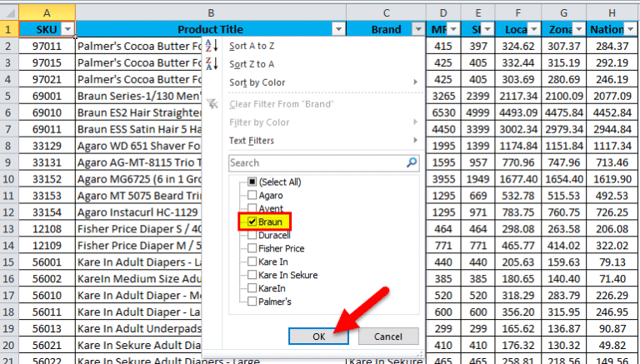Check the Fisher Price checkbox

tap(252, 248)
